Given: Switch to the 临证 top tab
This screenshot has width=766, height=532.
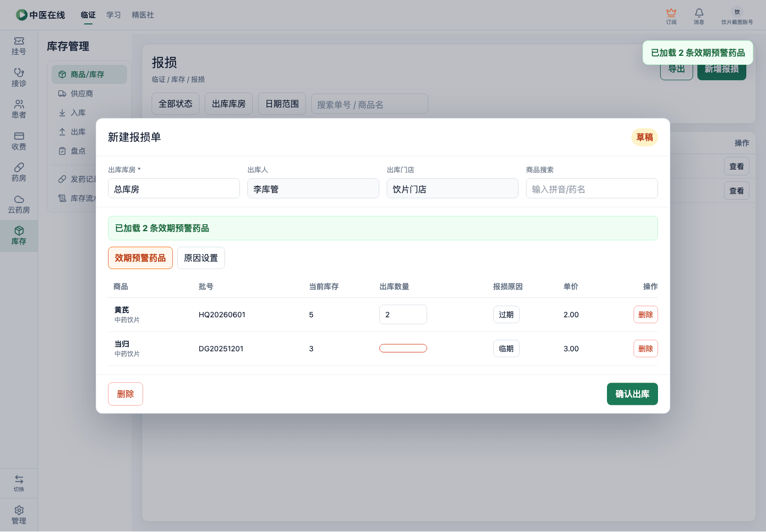Looking at the screenshot, I should [x=88, y=15].
